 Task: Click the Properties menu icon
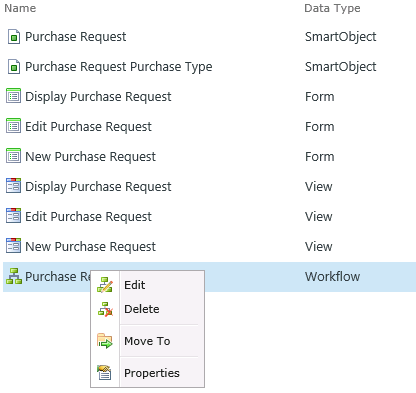tap(105, 373)
